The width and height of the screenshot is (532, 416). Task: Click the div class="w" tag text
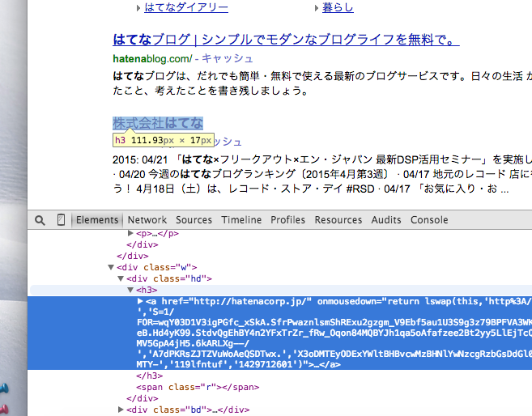[x=157, y=267]
